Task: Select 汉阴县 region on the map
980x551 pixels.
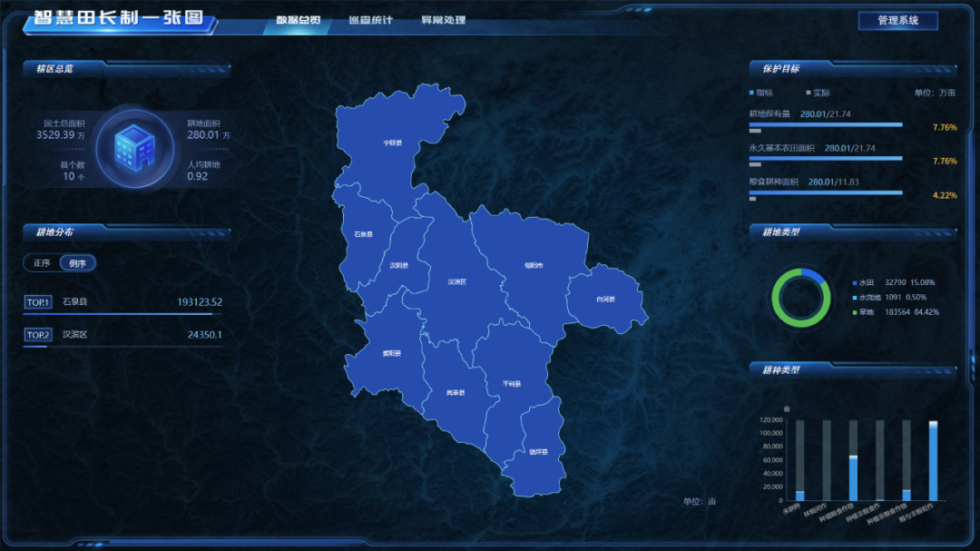Action: pos(398,265)
